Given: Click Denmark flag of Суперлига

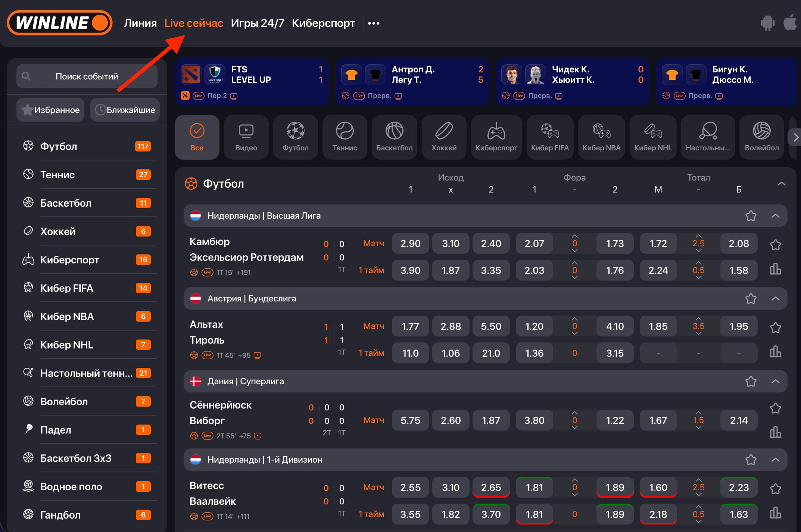Looking at the screenshot, I should coord(196,381).
